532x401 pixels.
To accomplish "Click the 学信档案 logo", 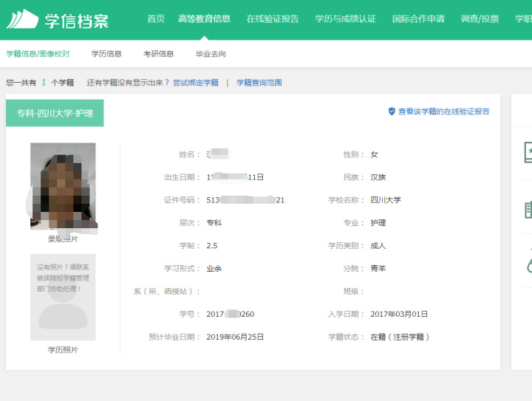I will (58, 20).
